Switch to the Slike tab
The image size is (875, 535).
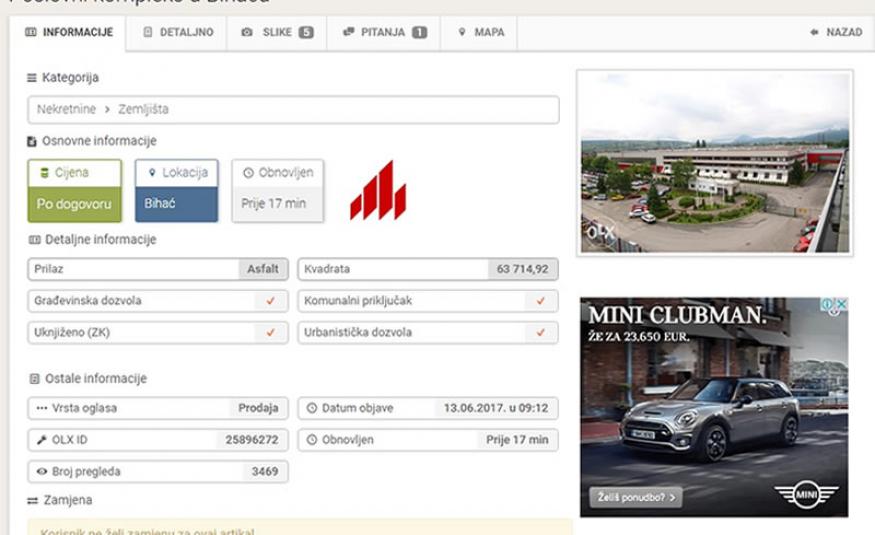tap(277, 32)
